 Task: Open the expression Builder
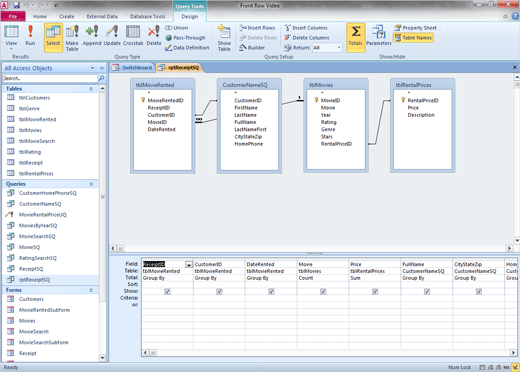tap(252, 48)
